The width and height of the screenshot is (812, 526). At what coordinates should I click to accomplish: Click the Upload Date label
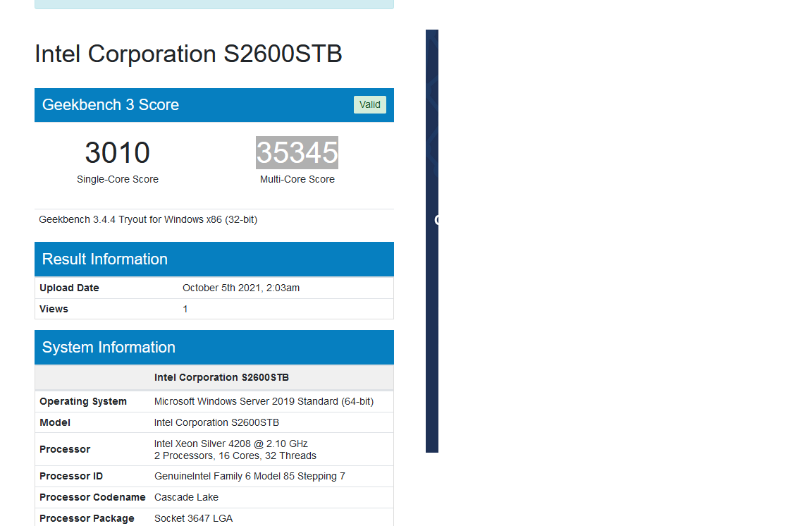click(x=69, y=288)
